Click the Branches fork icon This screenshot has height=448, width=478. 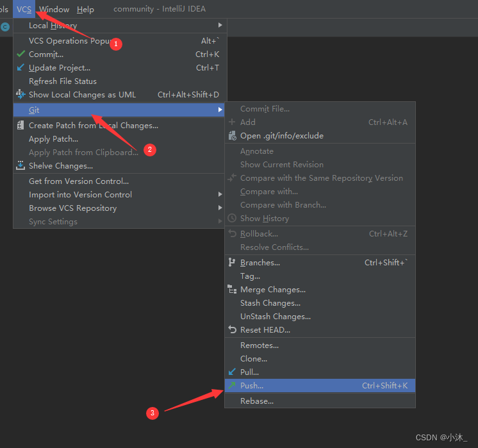click(232, 262)
